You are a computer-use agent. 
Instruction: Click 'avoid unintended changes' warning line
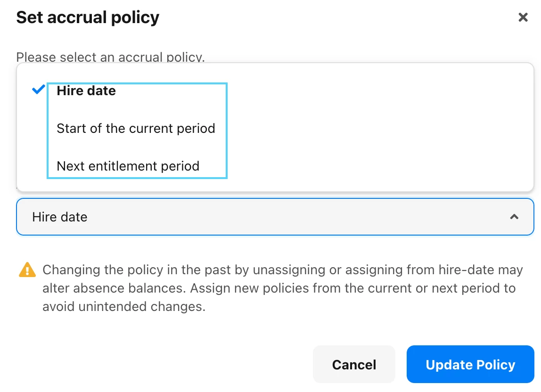pos(124,306)
